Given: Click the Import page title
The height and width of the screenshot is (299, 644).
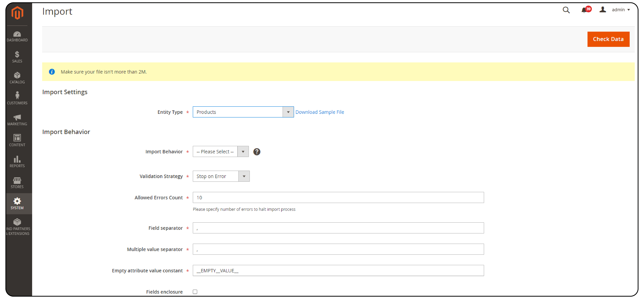Looking at the screenshot, I should (x=57, y=12).
